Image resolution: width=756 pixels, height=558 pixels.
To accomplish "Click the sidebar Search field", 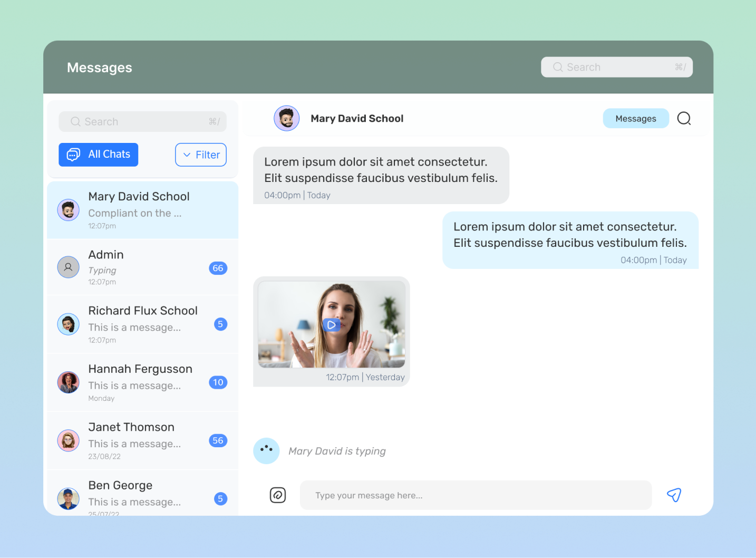I will point(143,121).
